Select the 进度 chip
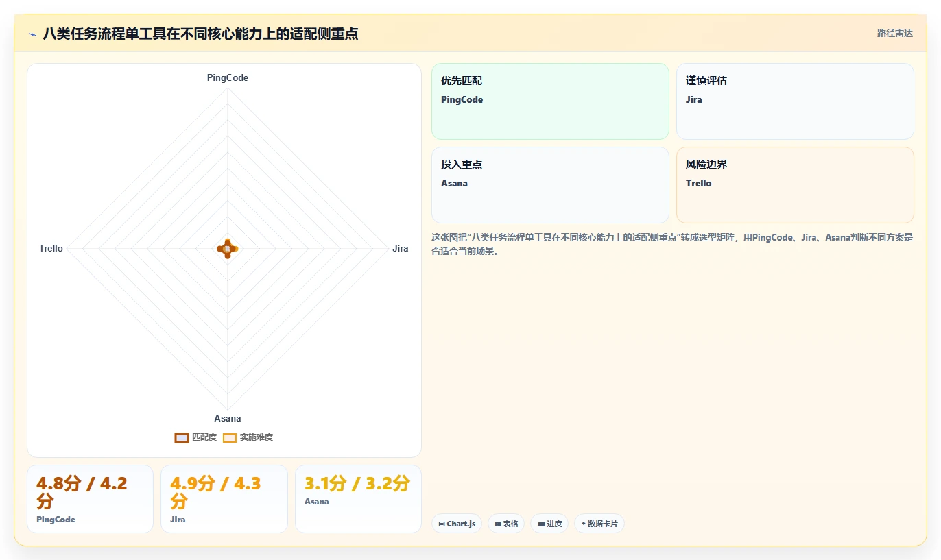 tap(549, 524)
